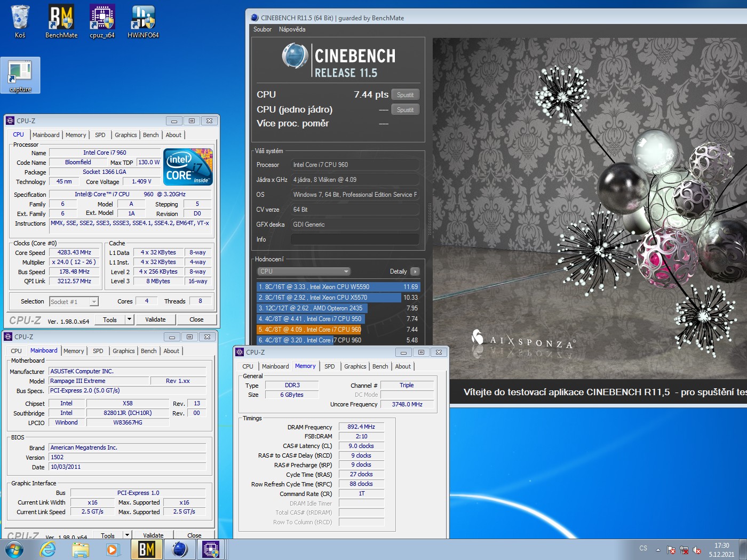Open the Soubor menu
This screenshot has height=560, width=747.
pos(263,29)
